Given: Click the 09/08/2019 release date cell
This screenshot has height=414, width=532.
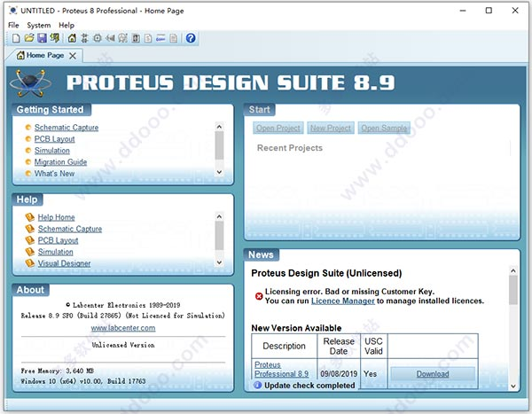Looking at the screenshot, I should click(339, 373).
